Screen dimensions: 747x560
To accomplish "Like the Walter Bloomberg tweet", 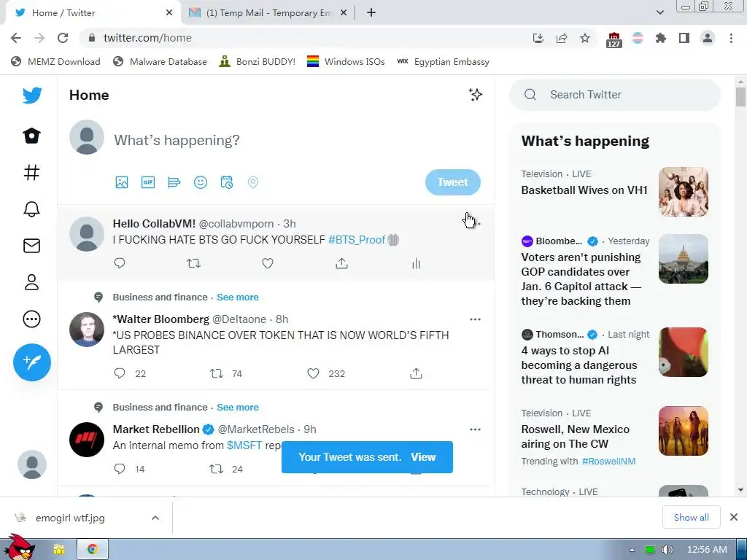I will [313, 373].
